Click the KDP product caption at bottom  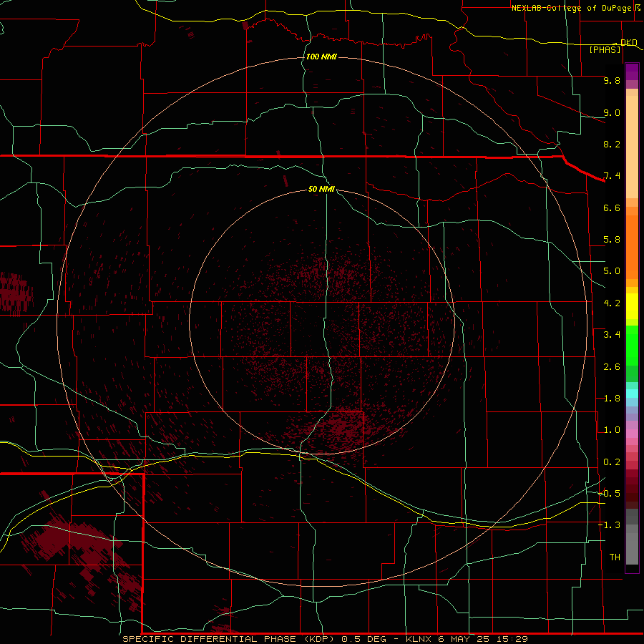pyautogui.click(x=325, y=639)
